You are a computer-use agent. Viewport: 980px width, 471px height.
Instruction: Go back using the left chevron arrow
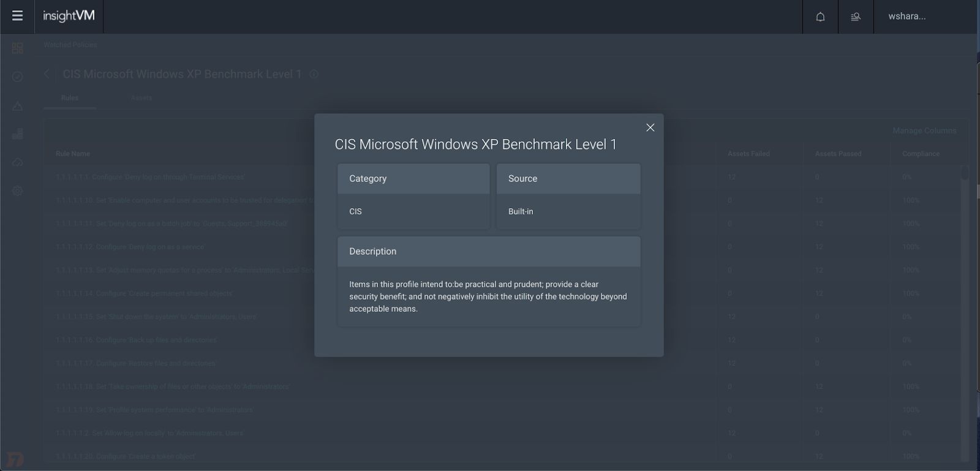coord(47,73)
